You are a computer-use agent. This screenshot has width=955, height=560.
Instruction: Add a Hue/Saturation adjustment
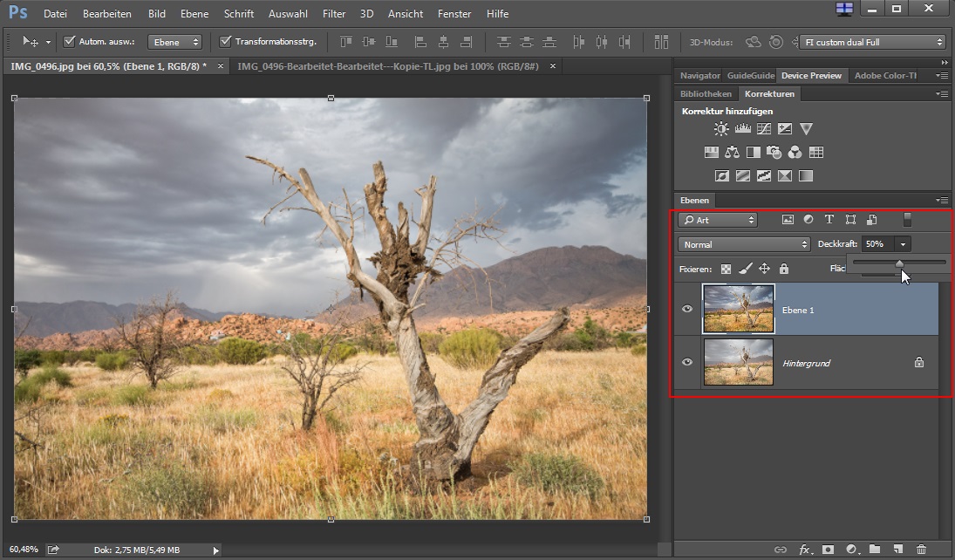(712, 153)
